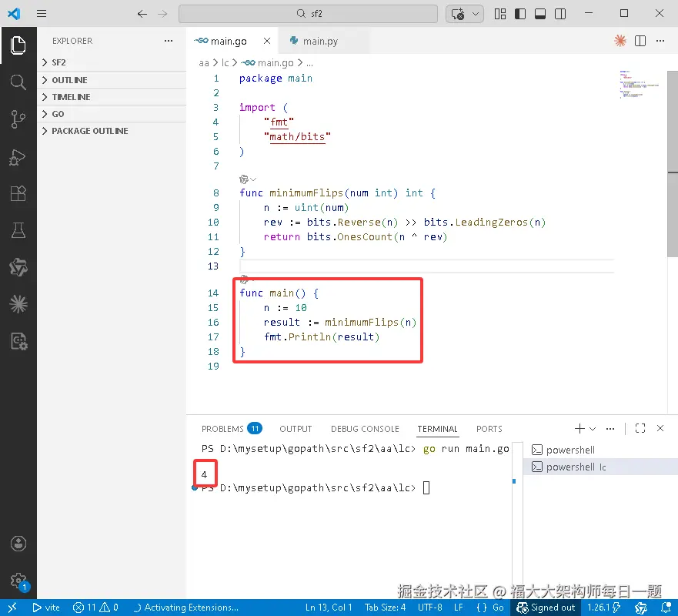Open notifications bell in status bar
Screen dimensions: 678x616
[666, 608]
